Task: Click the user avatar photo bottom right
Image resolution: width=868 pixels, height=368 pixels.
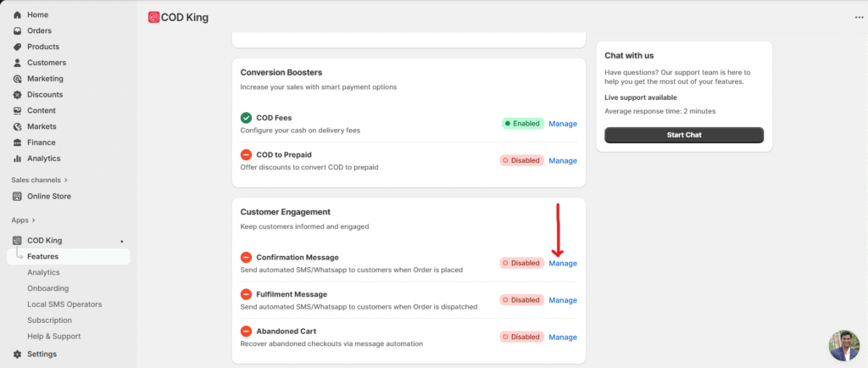Action: [x=843, y=345]
